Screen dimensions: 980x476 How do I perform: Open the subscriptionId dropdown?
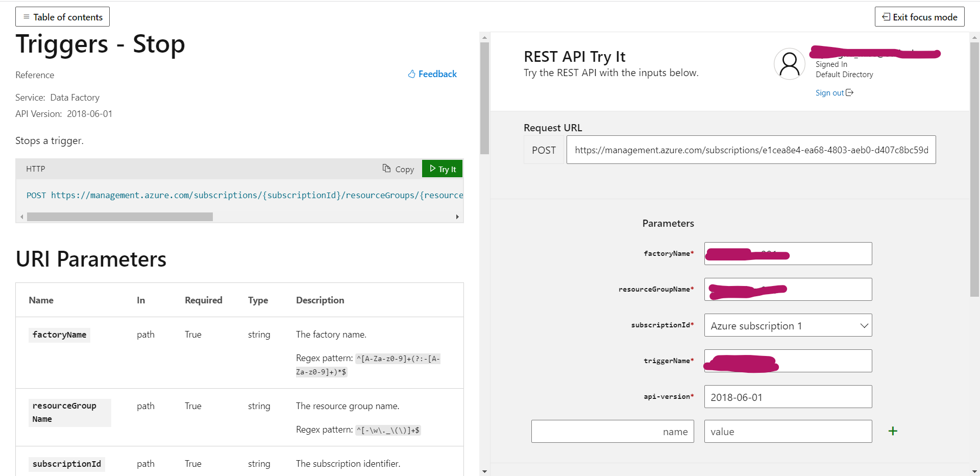(788, 325)
